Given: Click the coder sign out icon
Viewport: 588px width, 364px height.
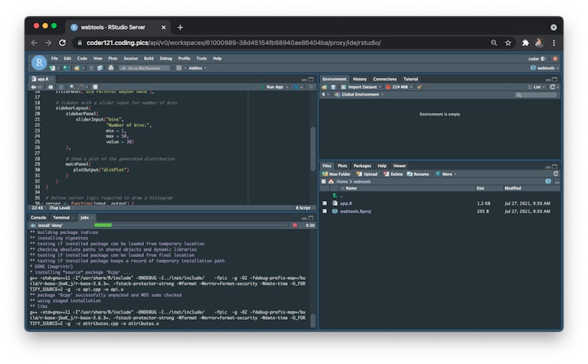Looking at the screenshot, I should click(x=543, y=59).
